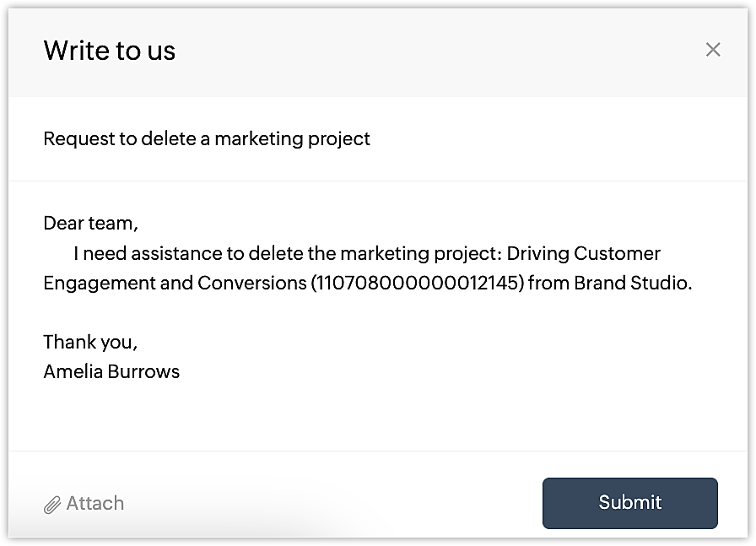Viewport: 756px width, 546px height.
Task: Click the Driving Customer text in body
Action: (x=583, y=253)
